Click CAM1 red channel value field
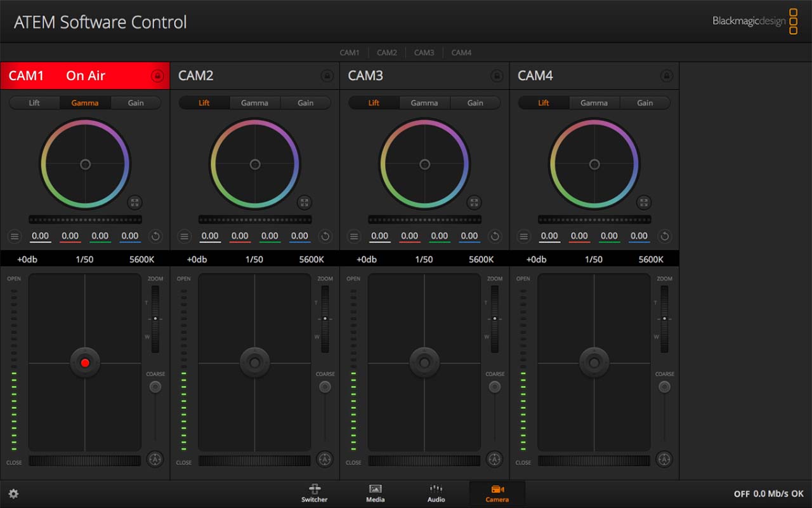Image resolution: width=812 pixels, height=508 pixels. click(x=70, y=236)
